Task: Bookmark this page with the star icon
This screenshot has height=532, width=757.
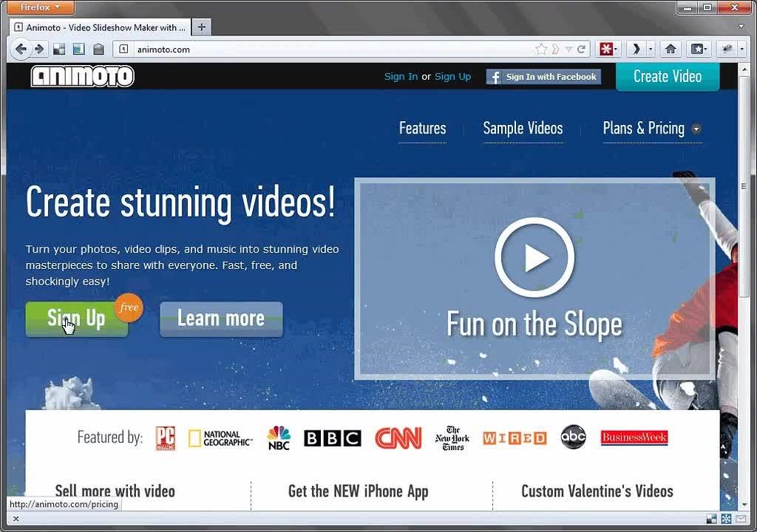Action: (x=541, y=49)
